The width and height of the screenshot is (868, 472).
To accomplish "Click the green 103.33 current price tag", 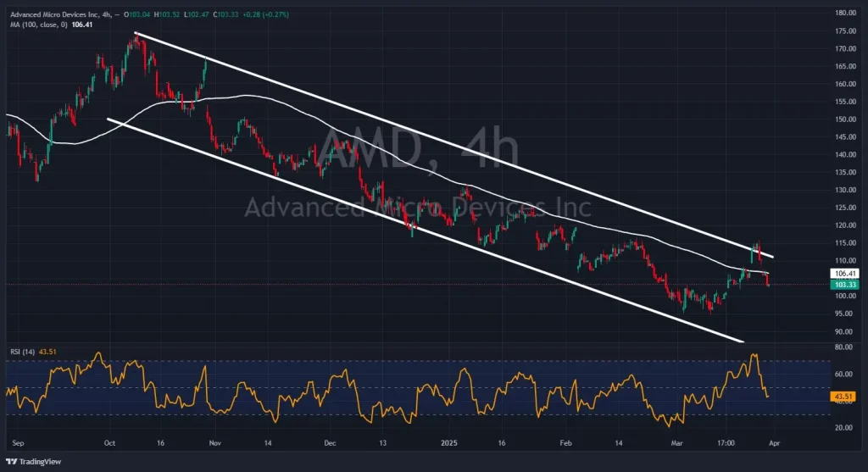I will pos(845,285).
